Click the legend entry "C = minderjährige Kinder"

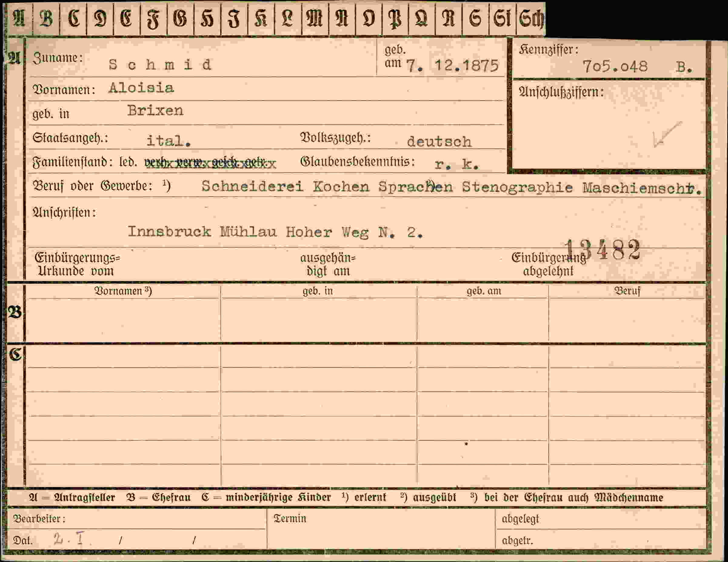pos(266,497)
